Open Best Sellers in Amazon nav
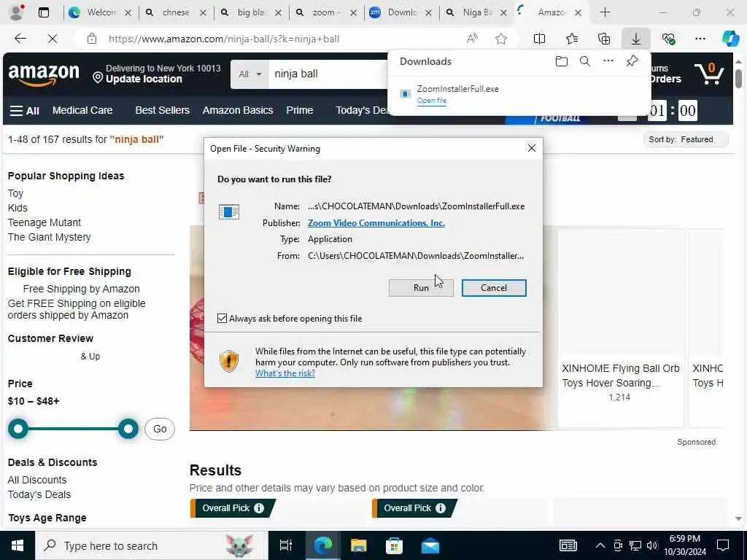The image size is (747, 560). pos(163,110)
